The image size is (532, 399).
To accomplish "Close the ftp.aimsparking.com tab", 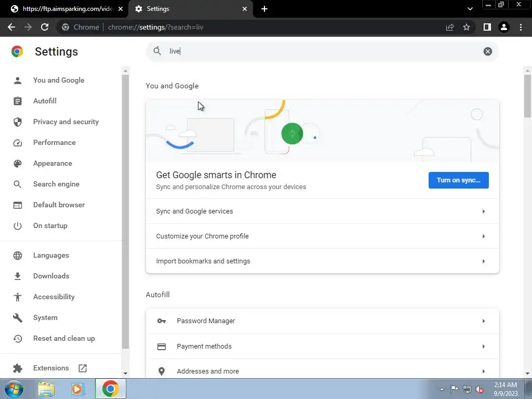I will tap(121, 9).
